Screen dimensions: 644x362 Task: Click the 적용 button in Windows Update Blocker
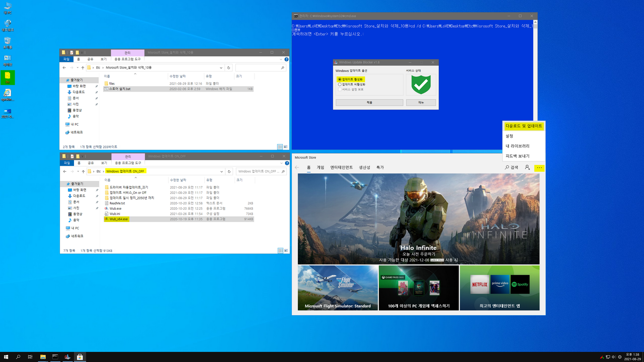[x=369, y=103]
